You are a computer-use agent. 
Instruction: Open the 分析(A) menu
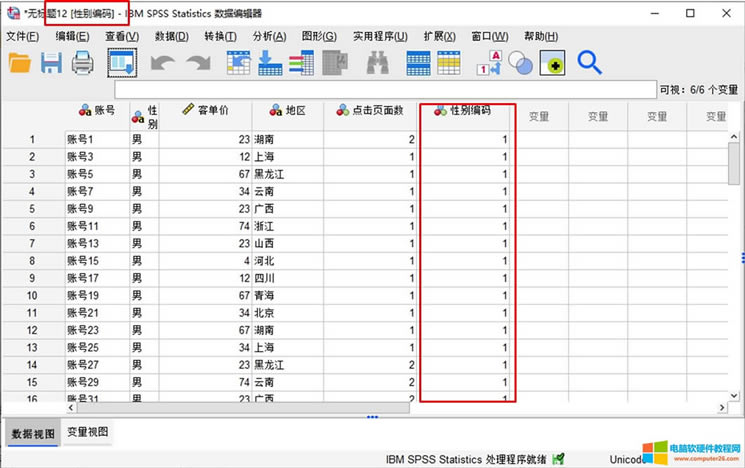[269, 37]
